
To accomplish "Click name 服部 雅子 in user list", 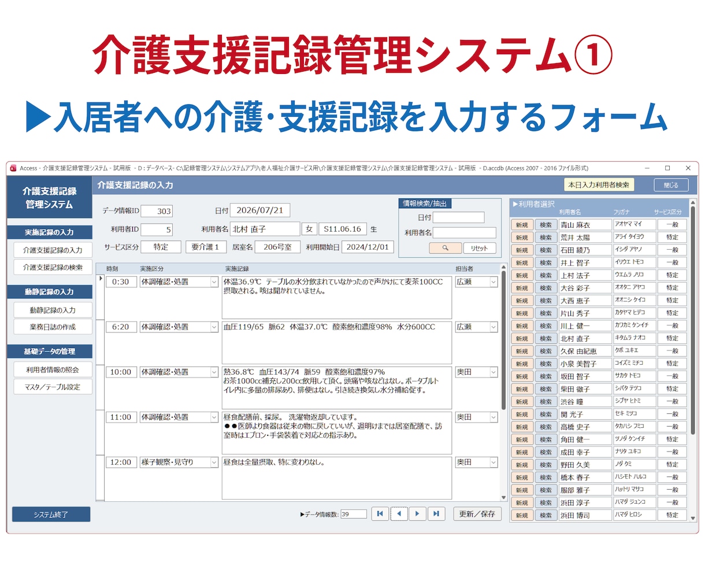I will coord(585,490).
